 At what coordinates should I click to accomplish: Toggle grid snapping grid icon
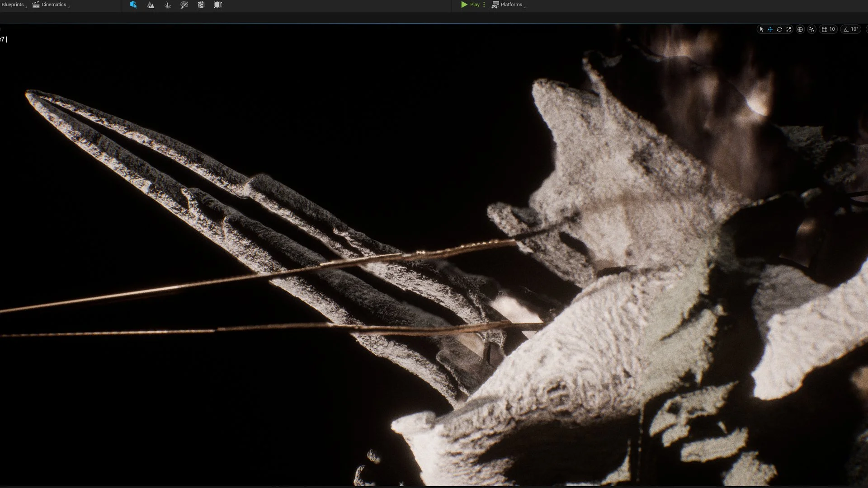click(x=825, y=29)
